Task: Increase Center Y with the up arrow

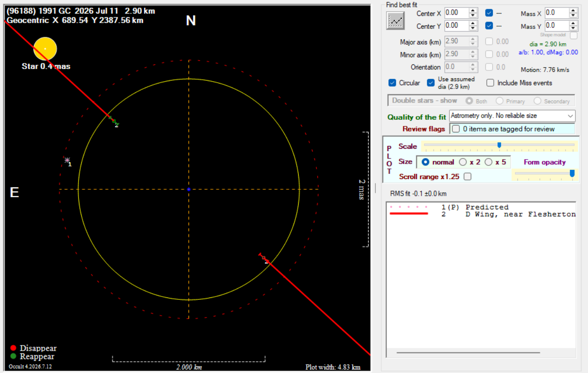Action: (x=473, y=23)
